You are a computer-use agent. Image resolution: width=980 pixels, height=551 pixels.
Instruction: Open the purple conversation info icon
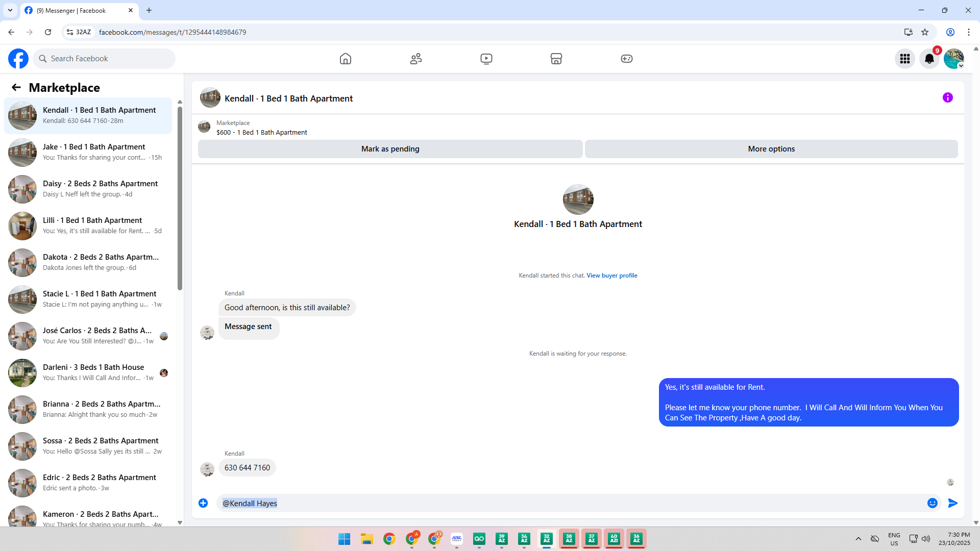point(948,97)
